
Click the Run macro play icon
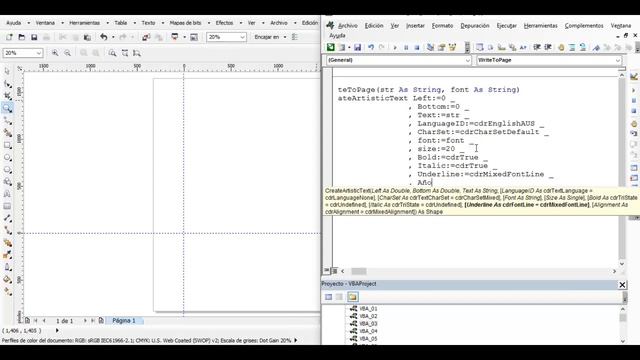(x=395, y=47)
